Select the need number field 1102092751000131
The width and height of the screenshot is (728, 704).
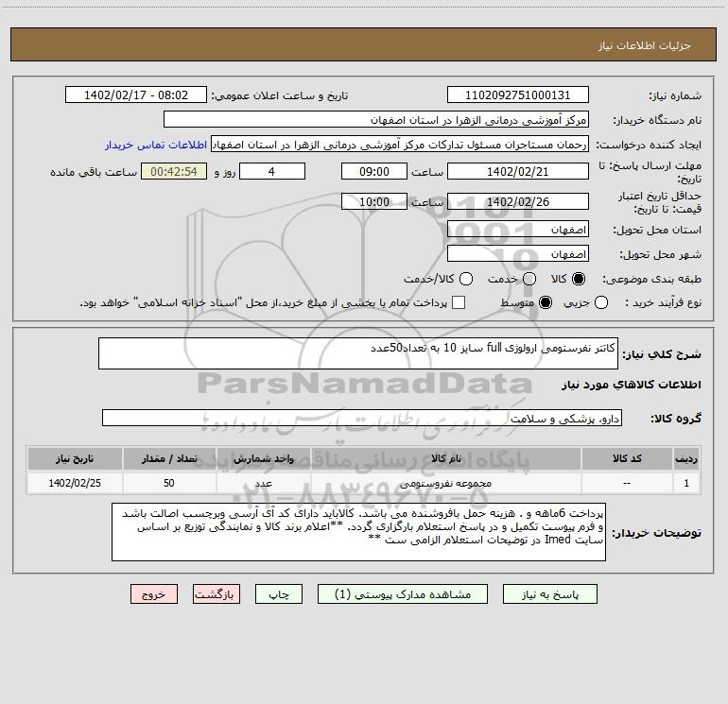pyautogui.click(x=518, y=95)
